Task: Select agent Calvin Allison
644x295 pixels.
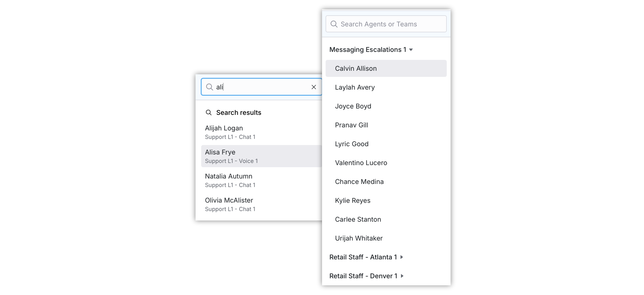Action: pos(386,68)
